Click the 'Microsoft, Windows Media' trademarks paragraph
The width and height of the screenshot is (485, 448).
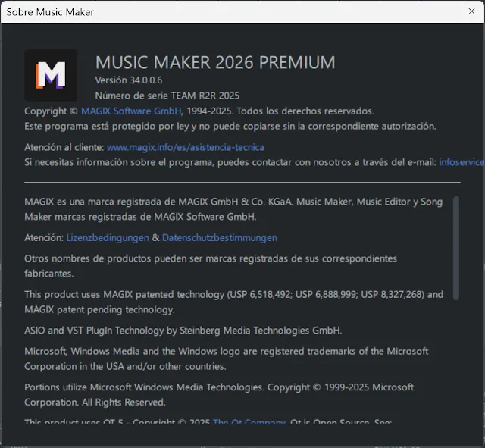point(227,359)
